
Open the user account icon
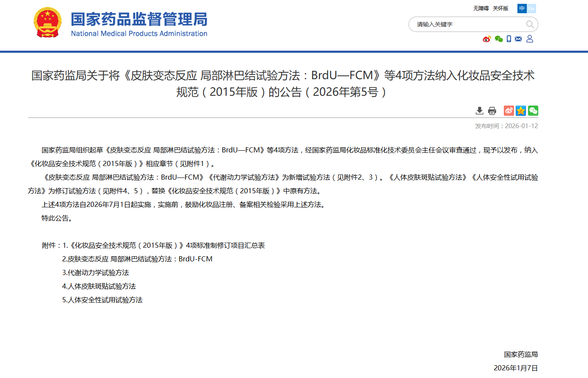click(x=530, y=39)
